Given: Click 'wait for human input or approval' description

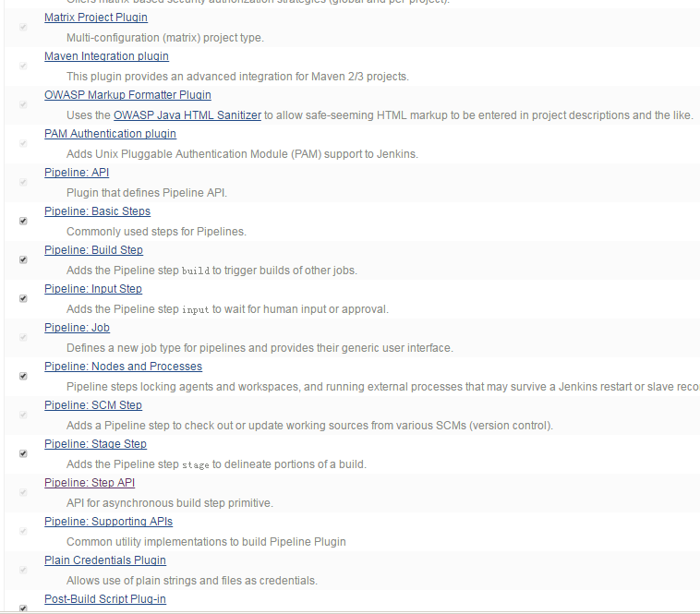Looking at the screenshot, I should coord(228,309).
